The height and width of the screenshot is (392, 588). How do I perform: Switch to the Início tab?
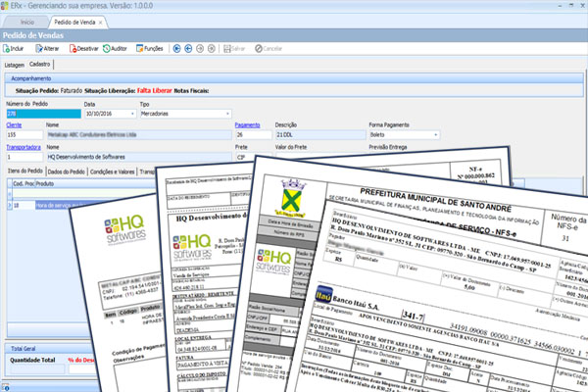(x=27, y=23)
